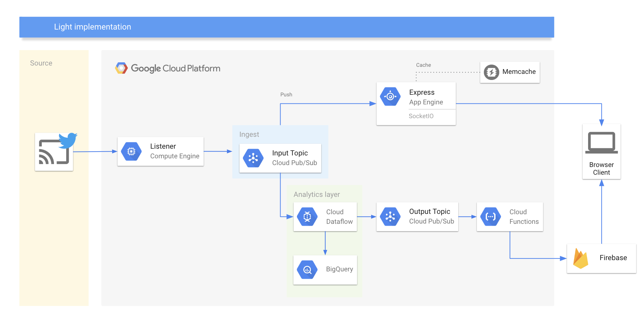Click the Google Cloud Platform heading text
This screenshot has height=316, width=644.
[175, 68]
